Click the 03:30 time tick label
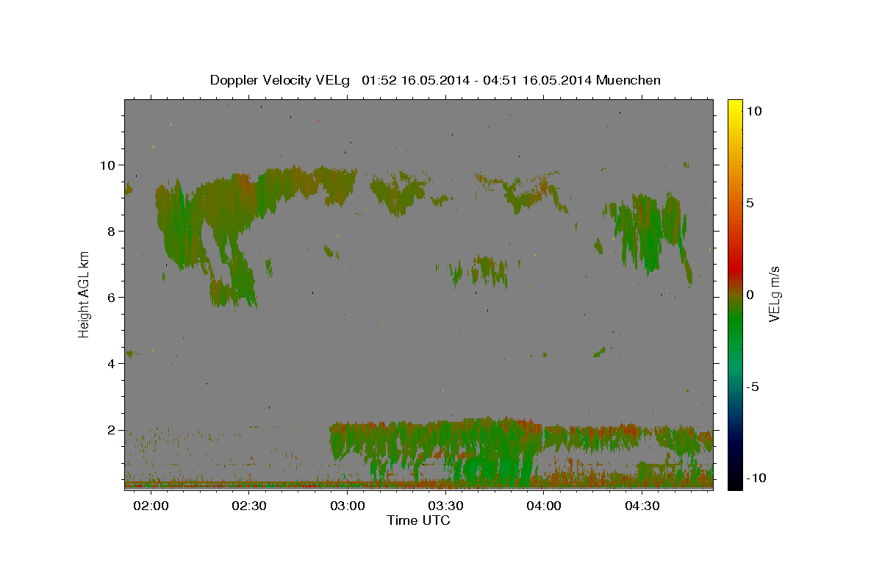The width and height of the screenshot is (882, 588). pyautogui.click(x=445, y=506)
